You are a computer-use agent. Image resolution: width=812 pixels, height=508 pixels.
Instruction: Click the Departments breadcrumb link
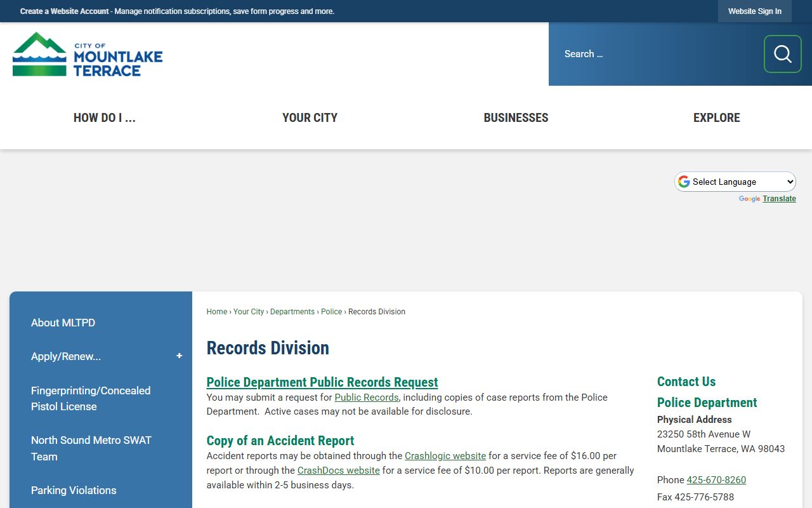pyautogui.click(x=292, y=312)
